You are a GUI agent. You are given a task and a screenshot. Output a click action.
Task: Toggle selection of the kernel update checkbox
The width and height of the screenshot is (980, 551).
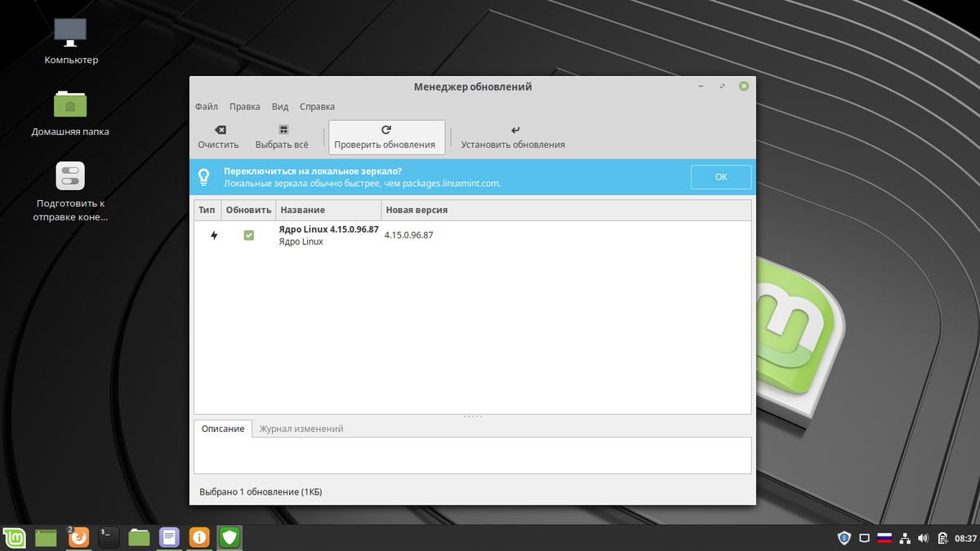pos(248,234)
